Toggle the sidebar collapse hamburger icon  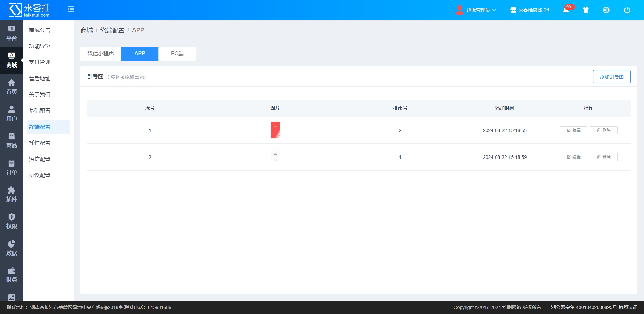[71, 9]
